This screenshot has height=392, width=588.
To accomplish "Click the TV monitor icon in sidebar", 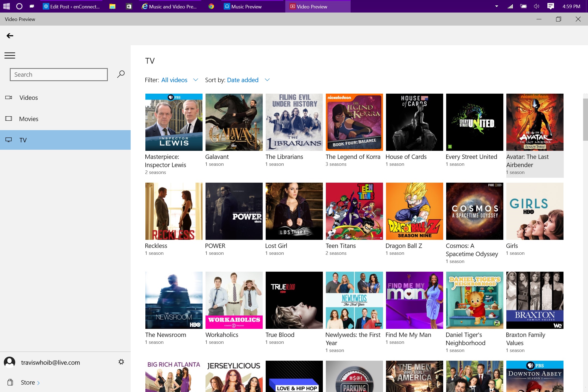I will (9, 140).
